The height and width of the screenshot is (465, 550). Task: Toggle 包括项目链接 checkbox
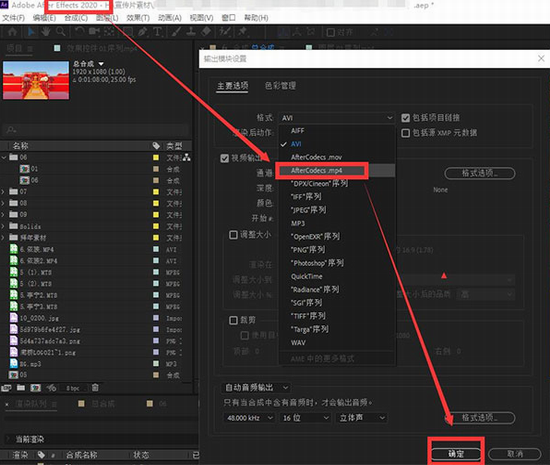point(405,118)
